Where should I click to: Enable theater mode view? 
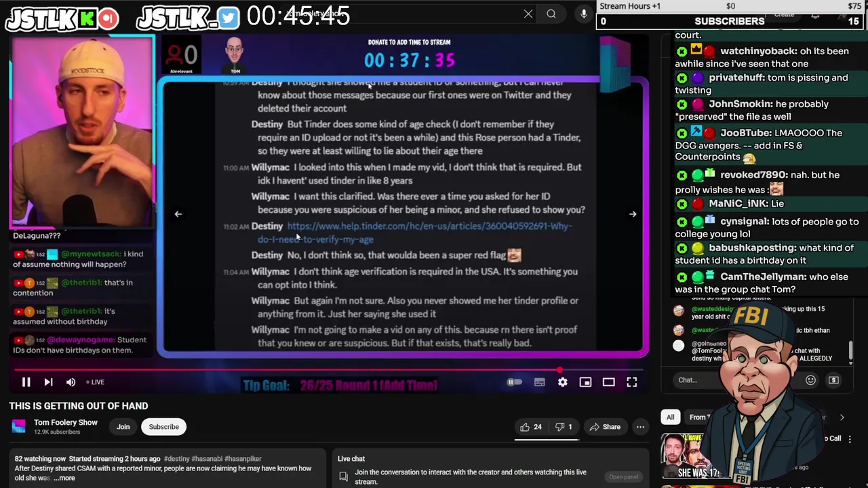tap(608, 382)
